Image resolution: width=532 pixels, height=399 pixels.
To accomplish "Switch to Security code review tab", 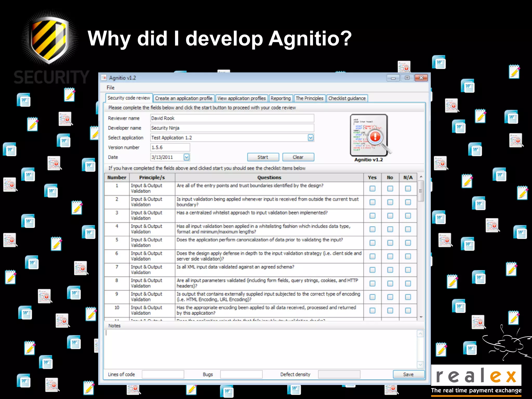I will pyautogui.click(x=129, y=98).
